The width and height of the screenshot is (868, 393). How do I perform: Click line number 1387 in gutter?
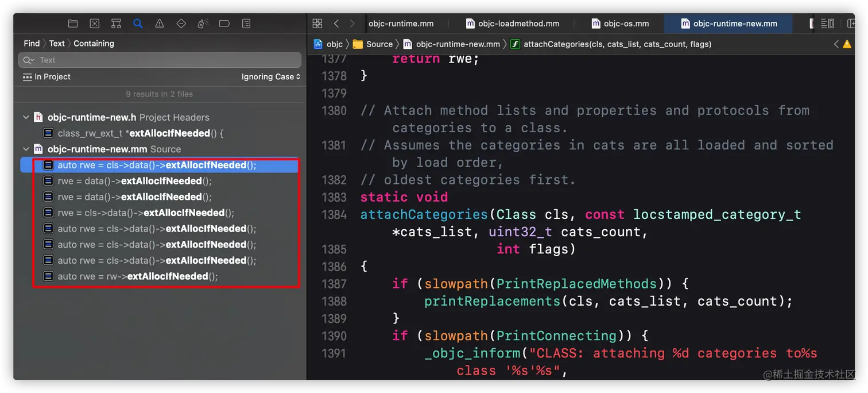tap(334, 284)
